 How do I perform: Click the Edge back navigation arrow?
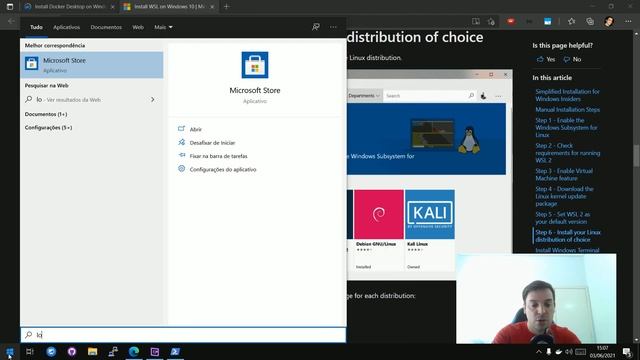[11, 21]
